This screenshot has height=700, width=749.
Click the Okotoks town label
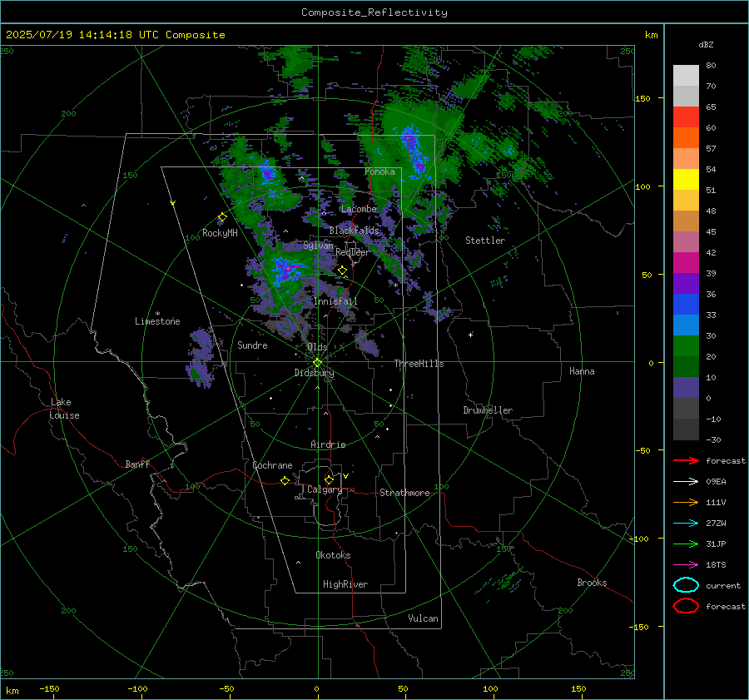333,554
